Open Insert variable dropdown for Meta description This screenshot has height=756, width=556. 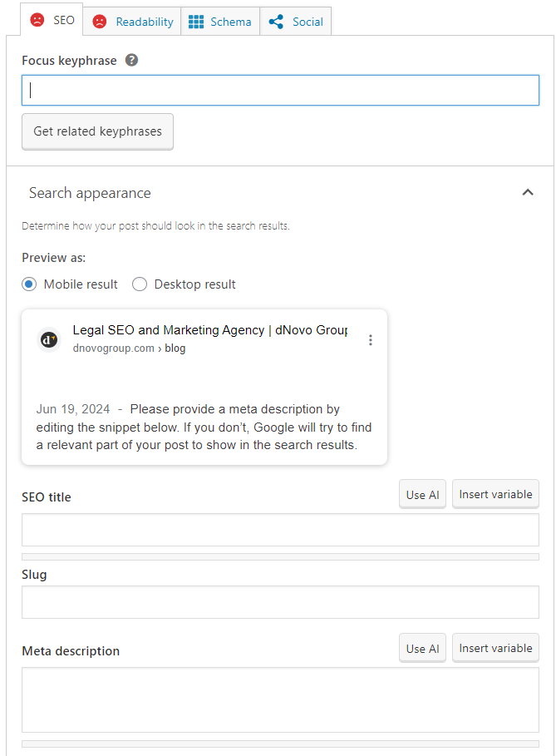[x=495, y=647]
